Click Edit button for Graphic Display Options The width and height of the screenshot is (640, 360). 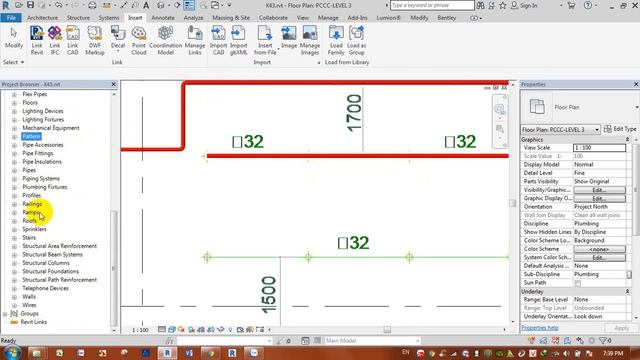pyautogui.click(x=599, y=198)
